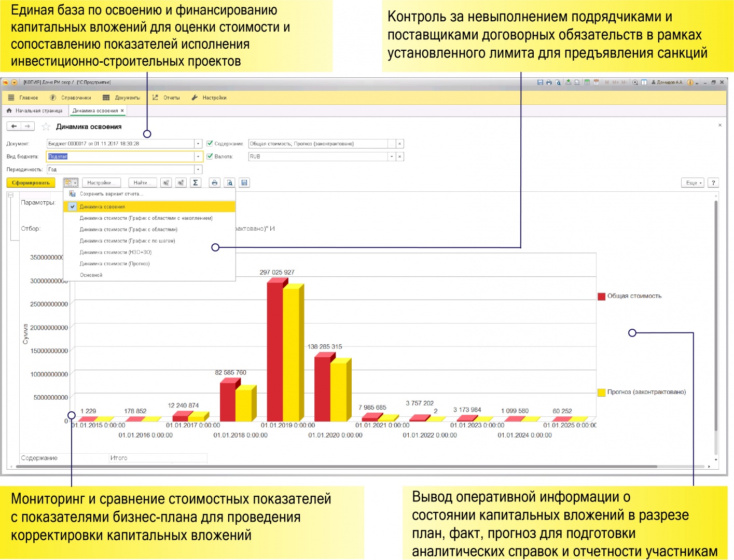
Task: Click the forward arrow navigation button
Action: click(27, 126)
